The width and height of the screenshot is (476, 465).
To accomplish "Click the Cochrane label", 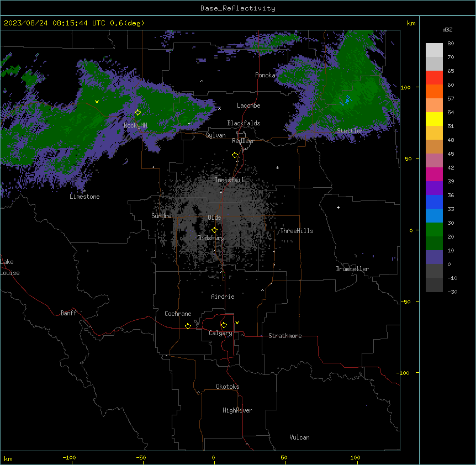I will tap(178, 314).
